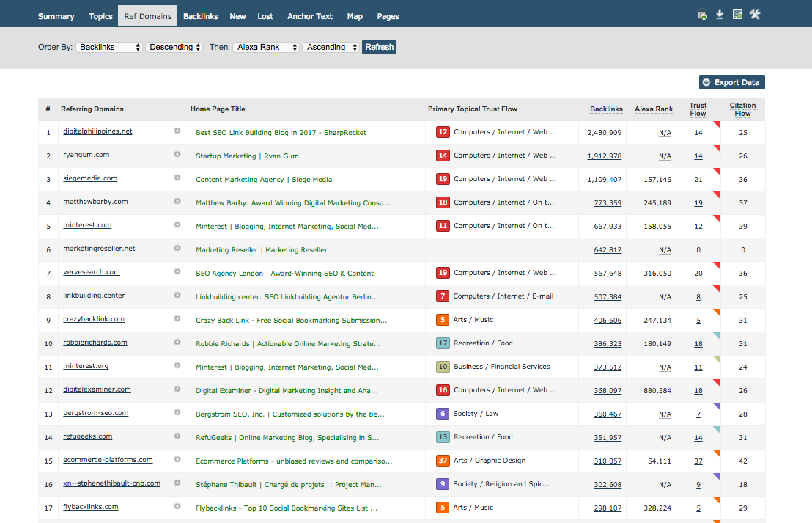Viewport: 812px width, 523px height.
Task: Click the Refresh button
Action: 379,47
